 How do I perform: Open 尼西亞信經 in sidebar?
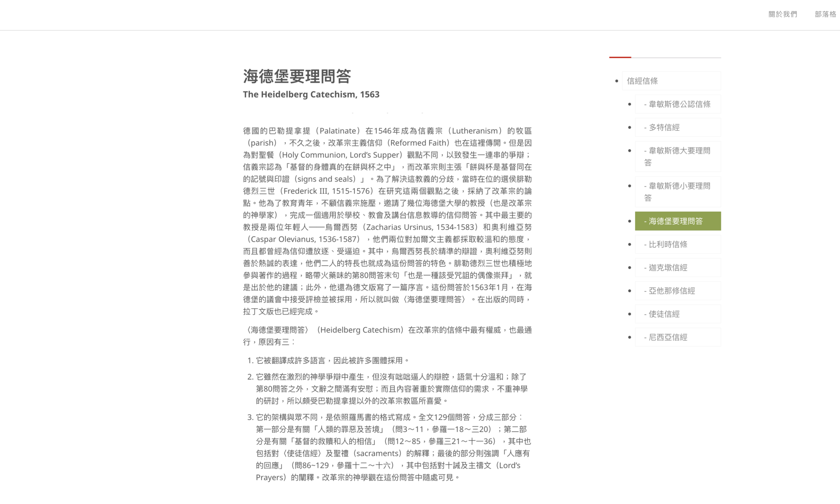point(678,337)
